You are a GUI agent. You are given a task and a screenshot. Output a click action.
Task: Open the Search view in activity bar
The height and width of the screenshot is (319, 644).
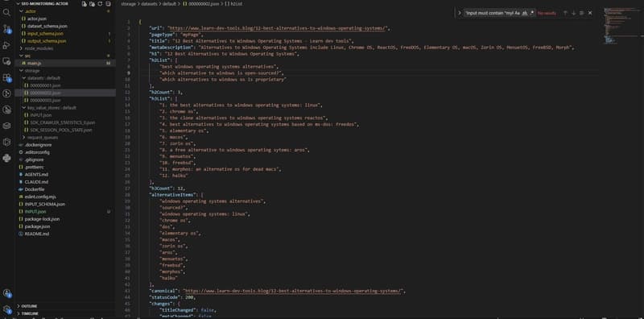tap(6, 12)
